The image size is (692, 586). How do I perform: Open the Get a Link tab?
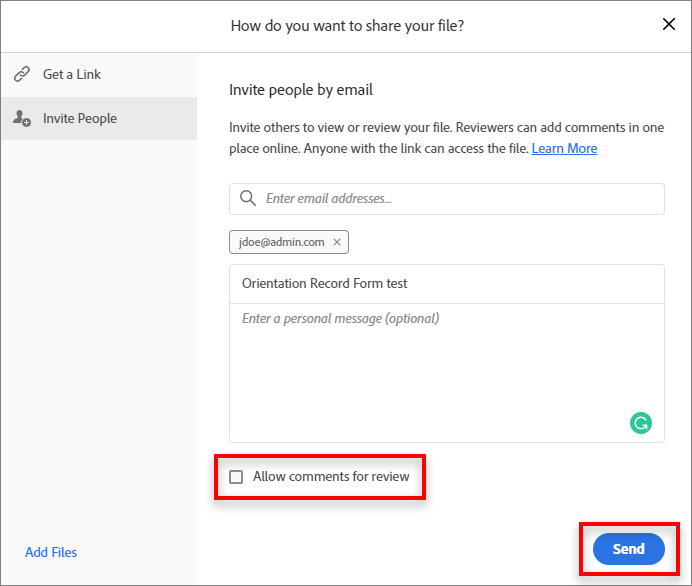pyautogui.click(x=72, y=75)
